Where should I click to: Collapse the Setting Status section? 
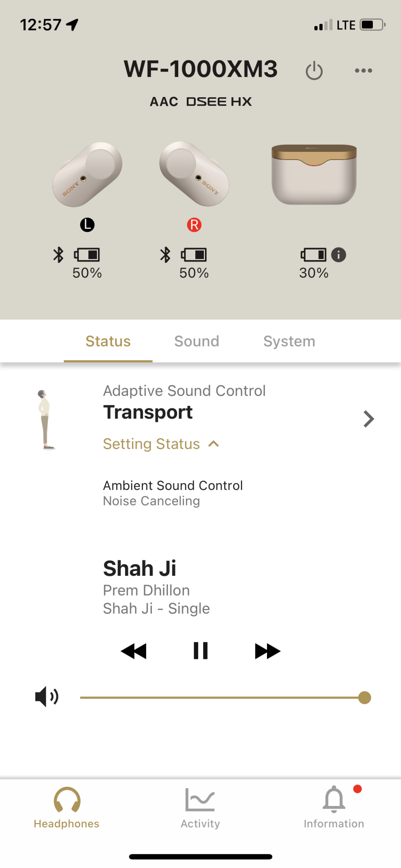(161, 444)
